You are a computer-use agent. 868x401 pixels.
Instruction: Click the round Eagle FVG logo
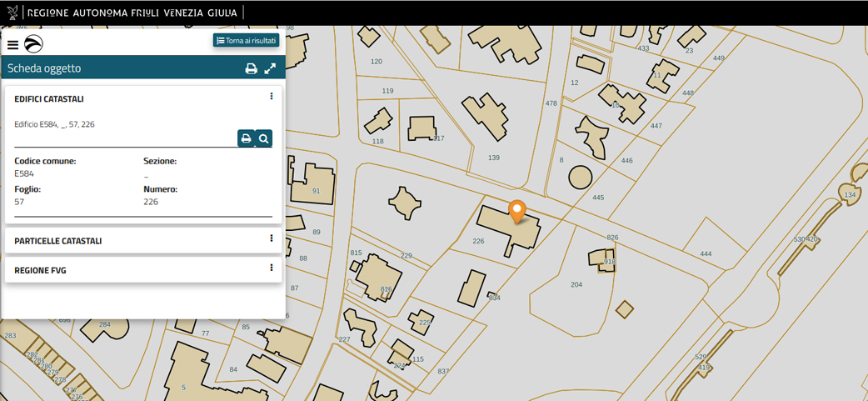click(33, 45)
